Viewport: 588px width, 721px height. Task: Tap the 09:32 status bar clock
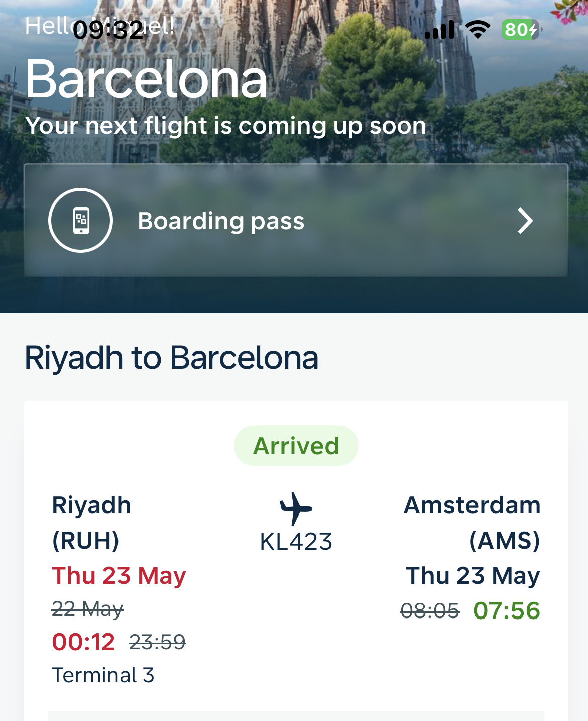[x=108, y=30]
